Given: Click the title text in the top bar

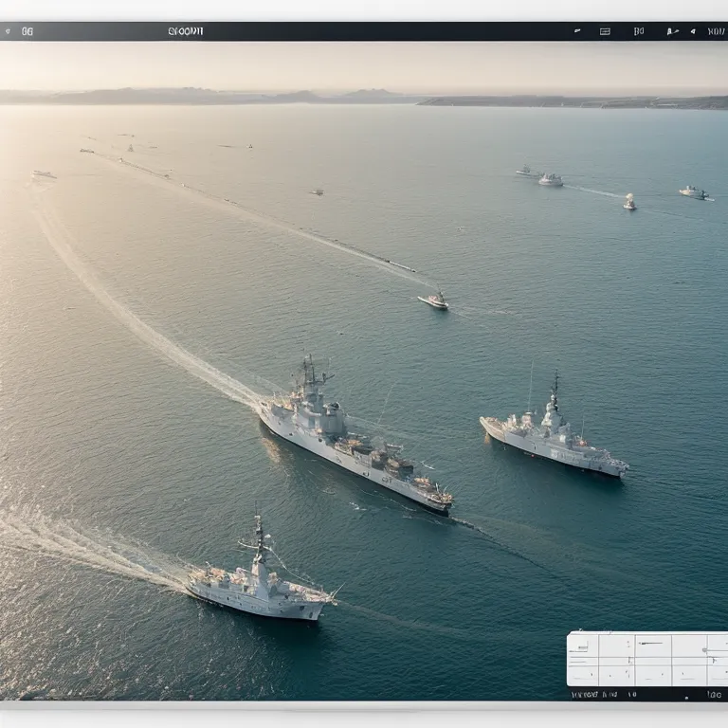Looking at the screenshot, I should coord(186,31).
